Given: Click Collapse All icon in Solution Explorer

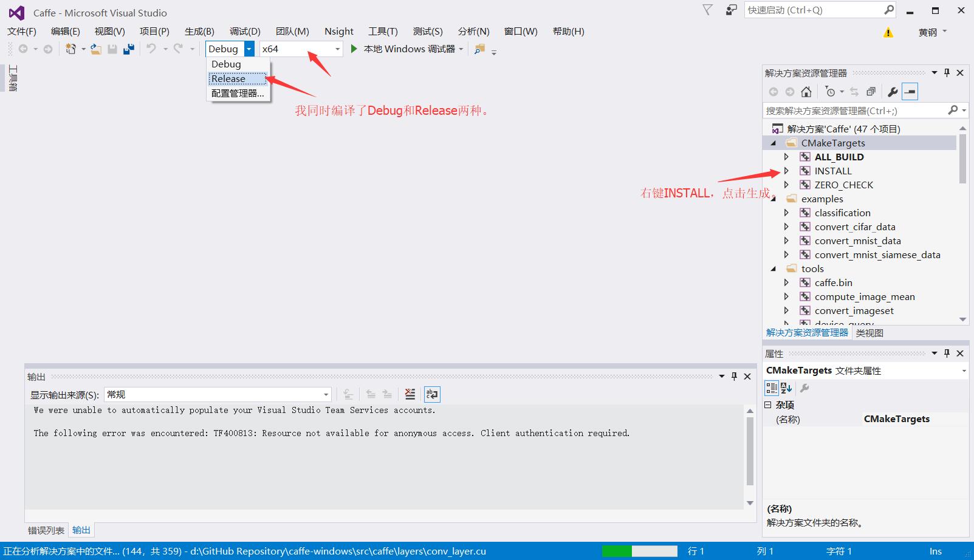Looking at the screenshot, I should pyautogui.click(x=871, y=92).
